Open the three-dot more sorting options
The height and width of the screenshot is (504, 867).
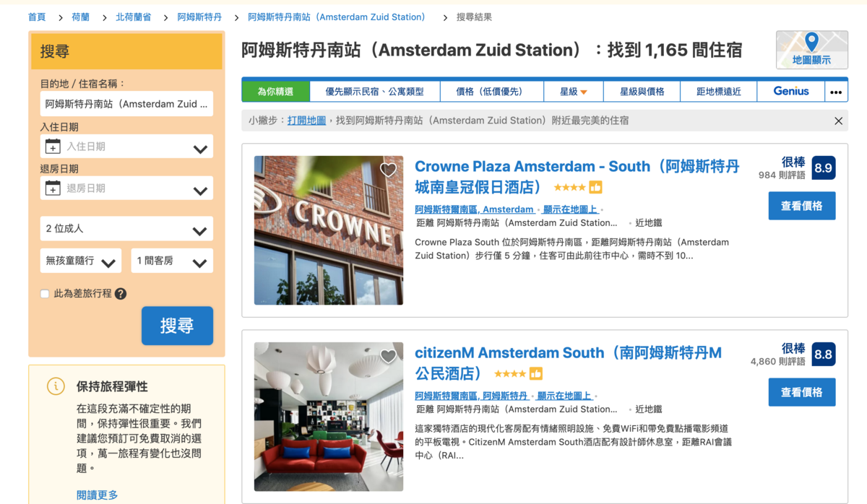(x=836, y=92)
